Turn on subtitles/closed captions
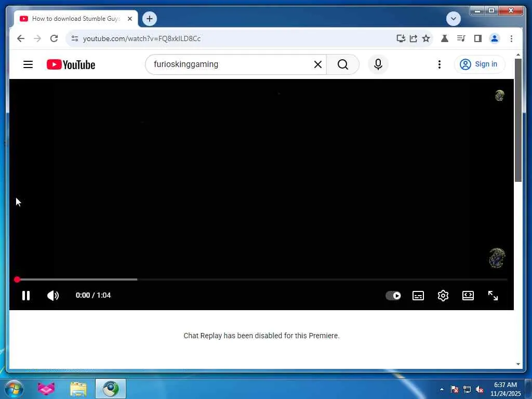The width and height of the screenshot is (532, 399). [418, 296]
